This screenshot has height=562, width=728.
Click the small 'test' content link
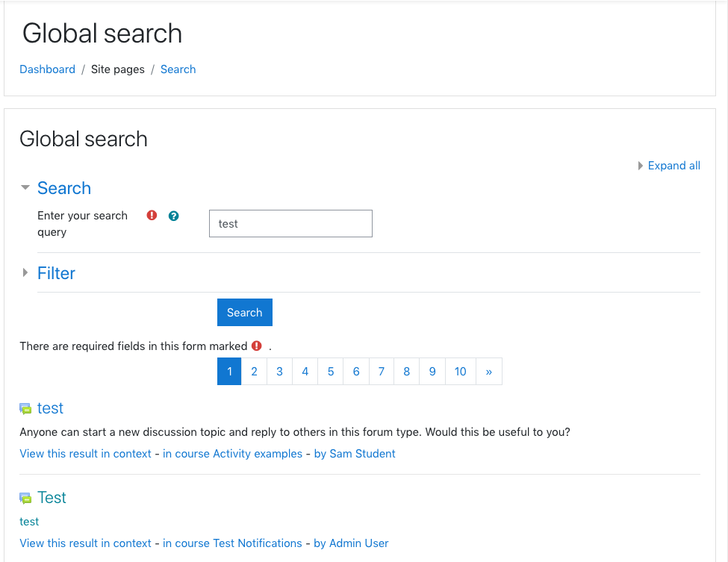pyautogui.click(x=29, y=522)
